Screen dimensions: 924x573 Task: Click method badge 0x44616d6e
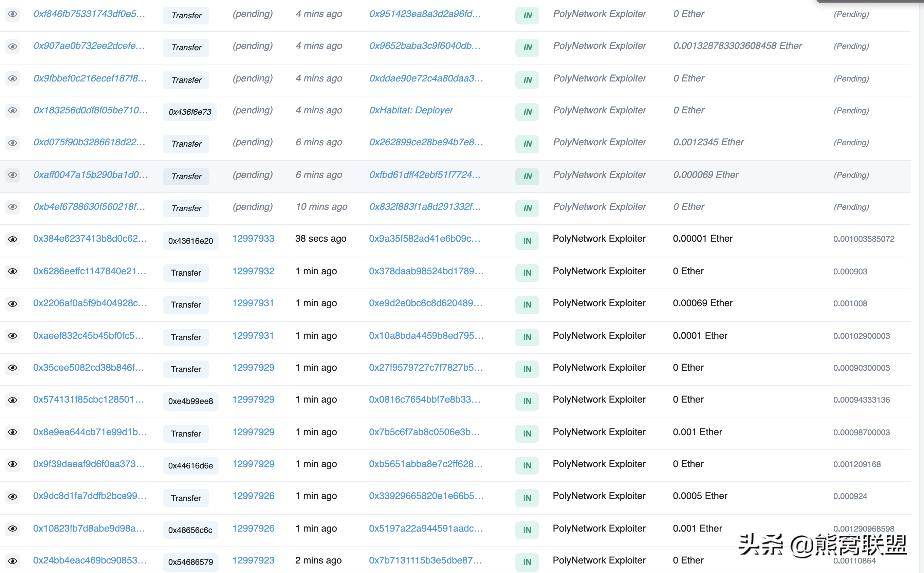tap(191, 465)
